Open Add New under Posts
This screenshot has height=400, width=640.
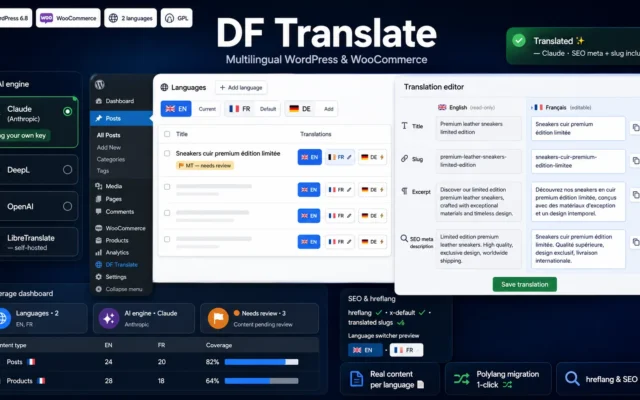point(109,147)
